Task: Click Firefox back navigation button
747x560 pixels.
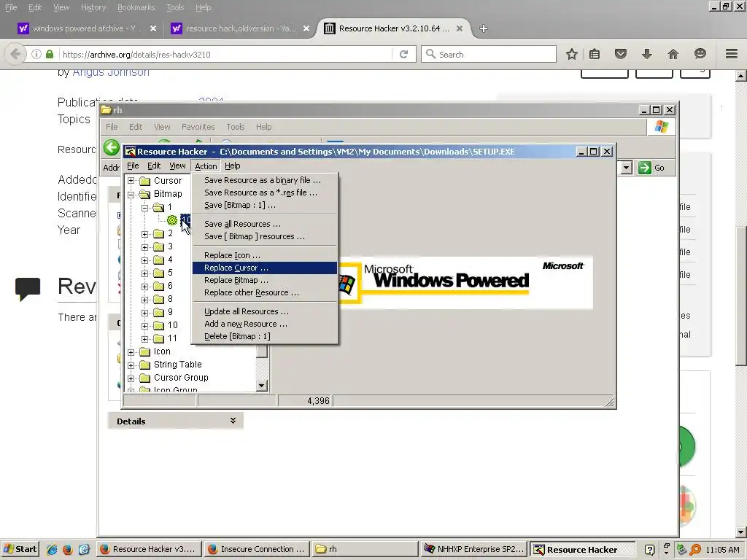Action: coord(15,54)
